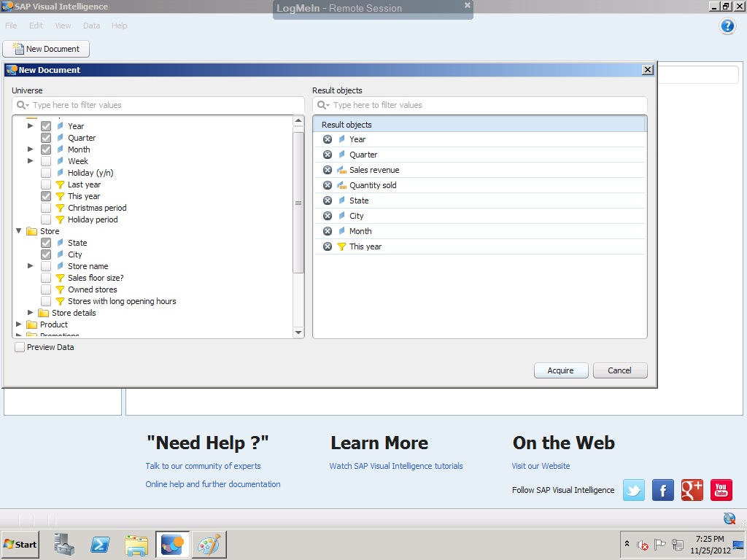Expand the Year tree node

(x=30, y=125)
